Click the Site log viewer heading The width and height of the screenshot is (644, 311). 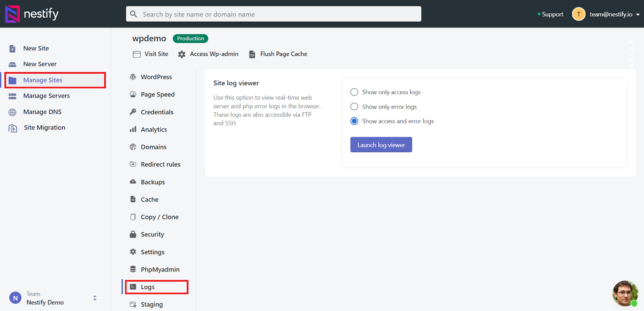pos(236,83)
